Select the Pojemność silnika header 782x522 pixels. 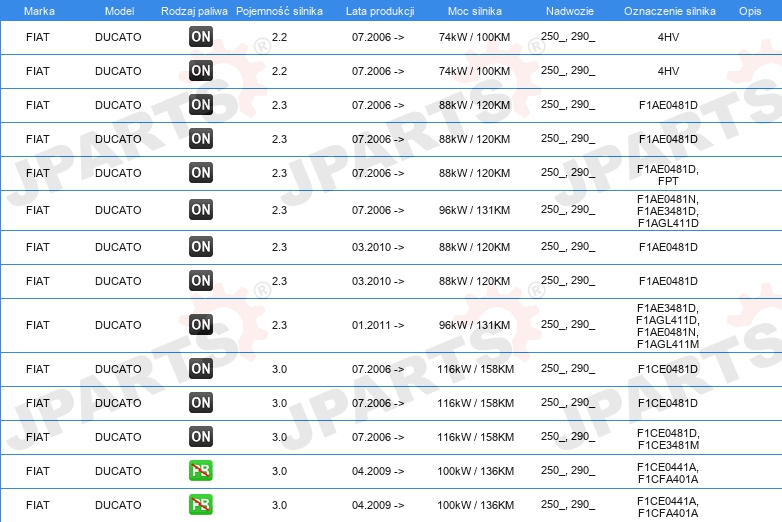point(279,11)
